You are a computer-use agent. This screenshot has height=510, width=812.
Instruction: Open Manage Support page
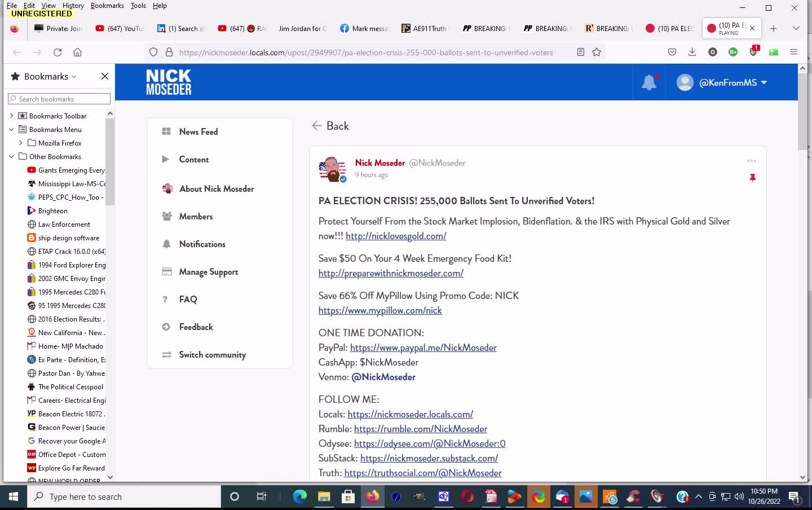click(x=209, y=272)
